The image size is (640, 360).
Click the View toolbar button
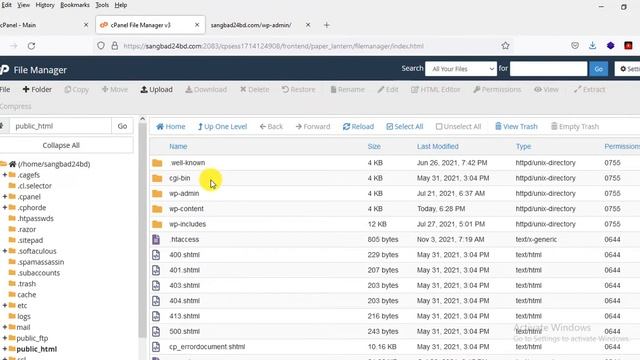(546, 89)
